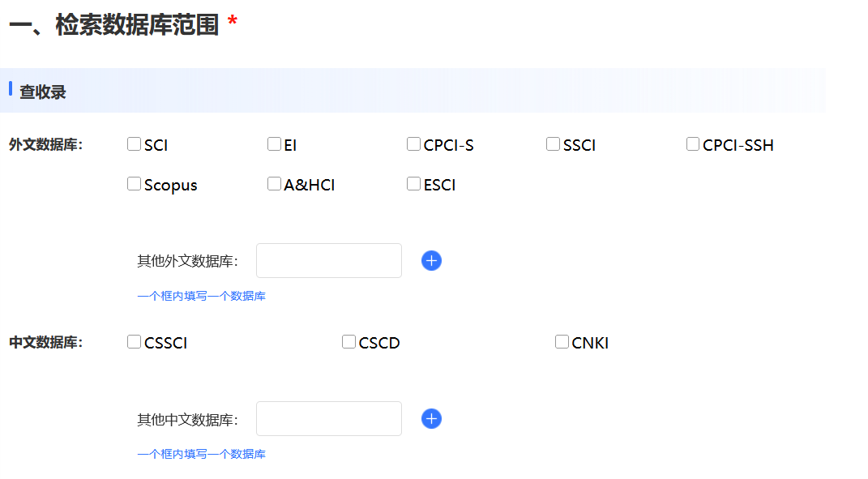868x479 pixels.
Task: Tick the CNKI checkbox
Action: 562,342
